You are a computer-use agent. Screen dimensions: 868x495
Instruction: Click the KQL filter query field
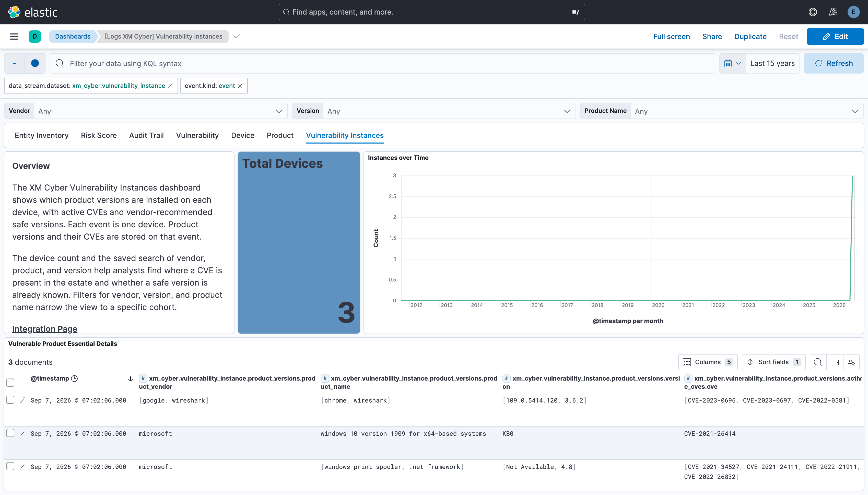coord(382,63)
